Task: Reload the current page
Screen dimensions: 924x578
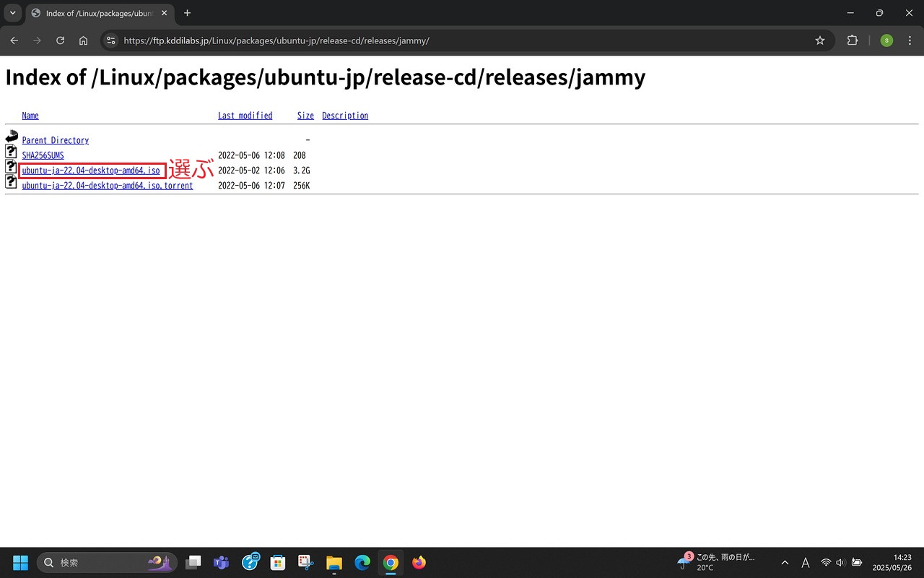Action: [60, 40]
